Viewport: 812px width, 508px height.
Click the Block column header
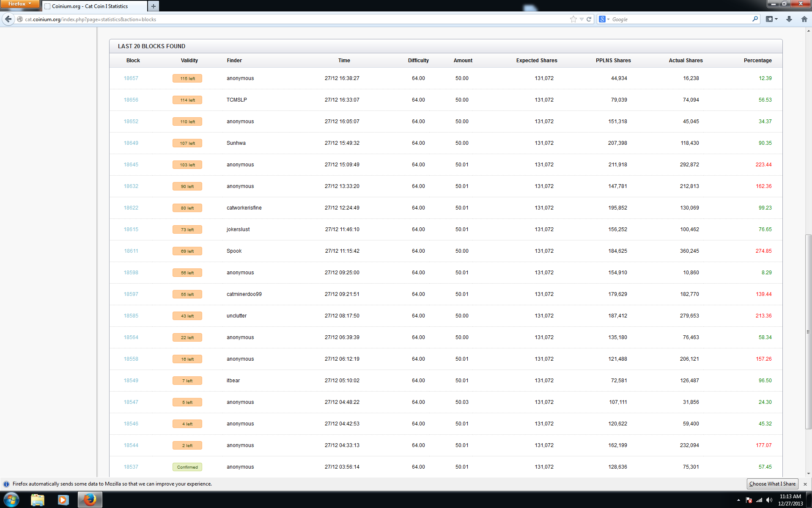pos(133,61)
